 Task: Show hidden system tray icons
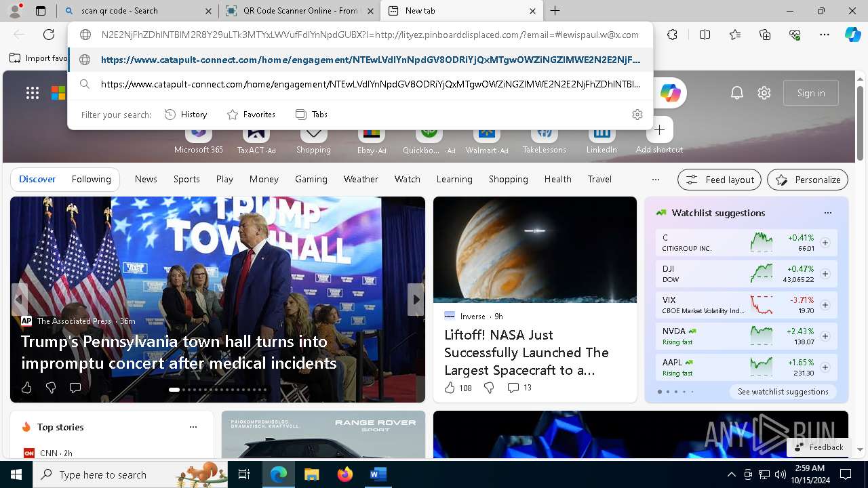731,474
